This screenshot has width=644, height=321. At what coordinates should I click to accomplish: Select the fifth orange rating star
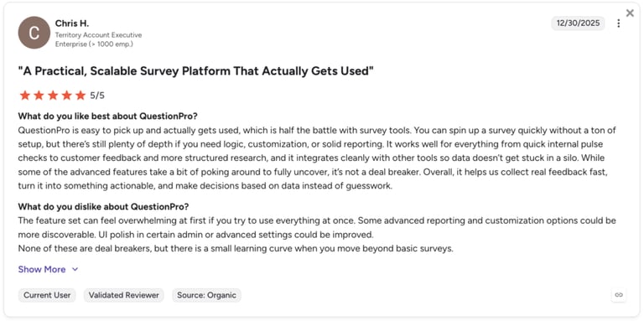(x=80, y=96)
